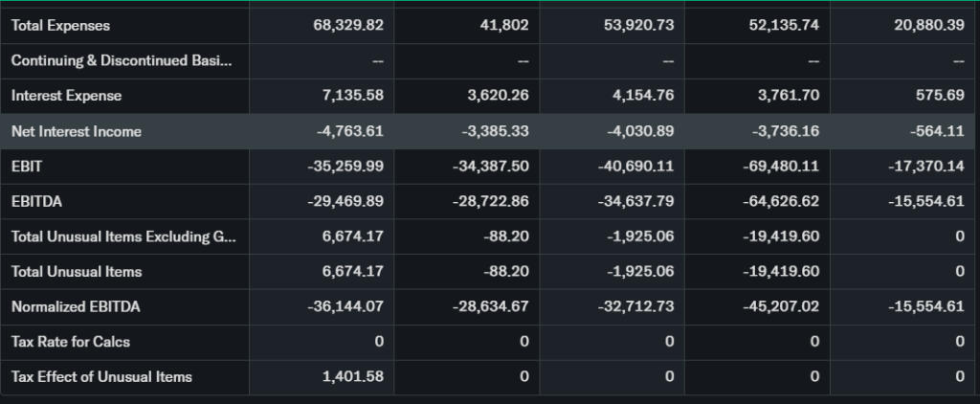980x404 pixels.
Task: Click the EBIT row label
Action: click(27, 167)
